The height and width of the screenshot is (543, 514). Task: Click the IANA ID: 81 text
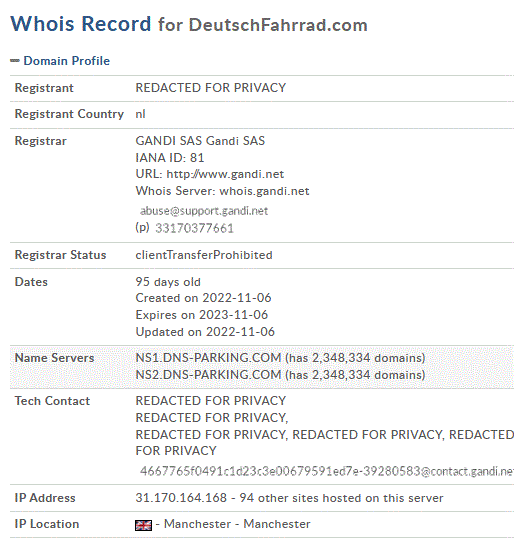pos(170,158)
